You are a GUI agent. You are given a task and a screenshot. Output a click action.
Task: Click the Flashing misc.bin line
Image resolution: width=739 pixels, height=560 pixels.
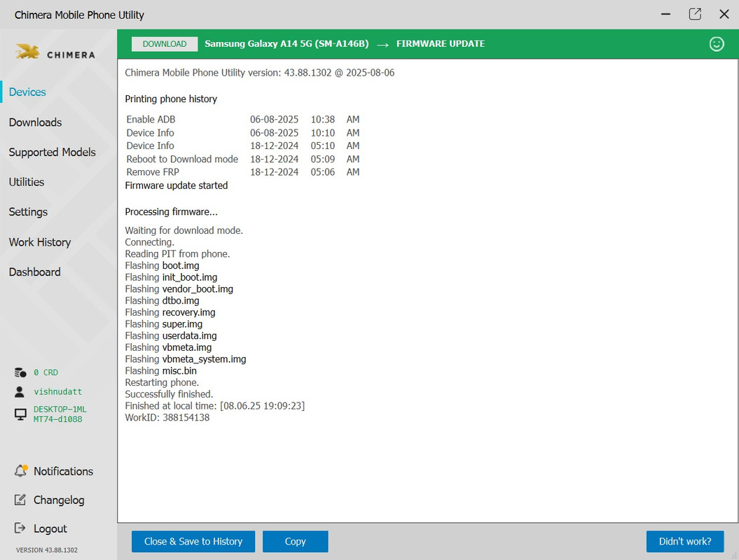coord(160,371)
